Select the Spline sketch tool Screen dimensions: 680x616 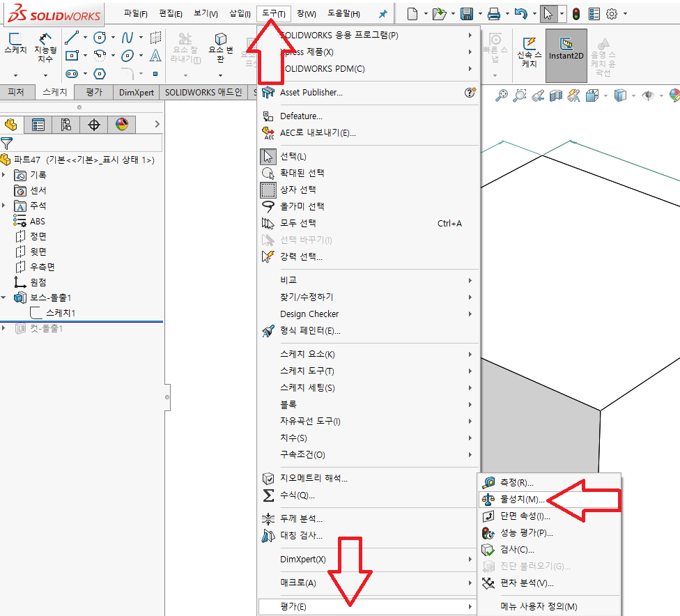[127, 38]
